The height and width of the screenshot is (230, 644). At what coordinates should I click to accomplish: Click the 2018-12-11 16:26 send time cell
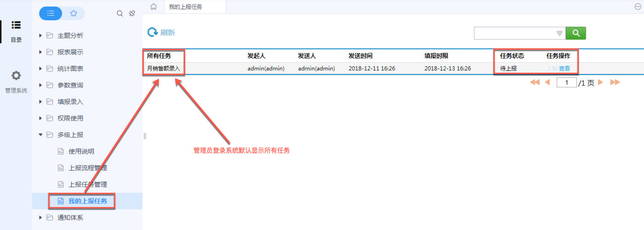point(372,69)
